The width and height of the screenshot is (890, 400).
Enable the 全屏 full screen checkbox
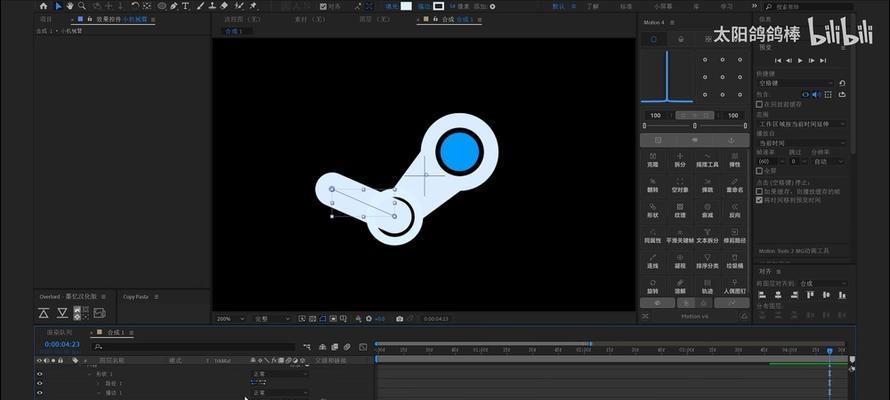click(759, 170)
